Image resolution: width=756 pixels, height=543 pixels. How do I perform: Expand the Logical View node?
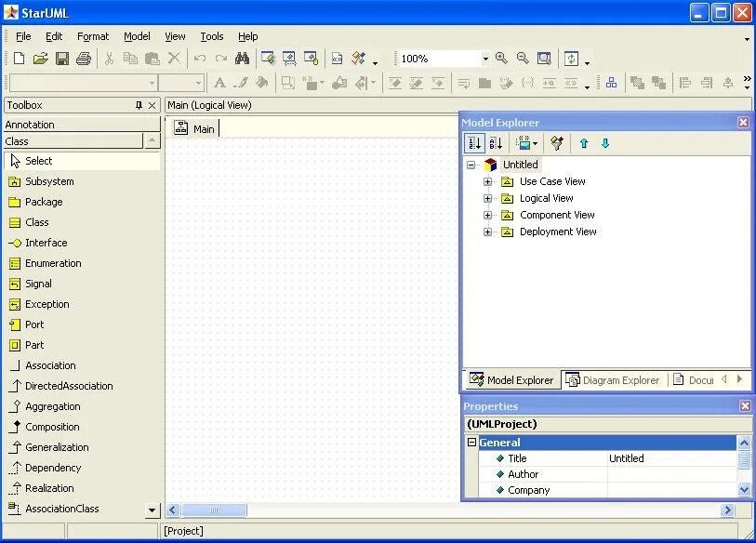[x=488, y=198]
